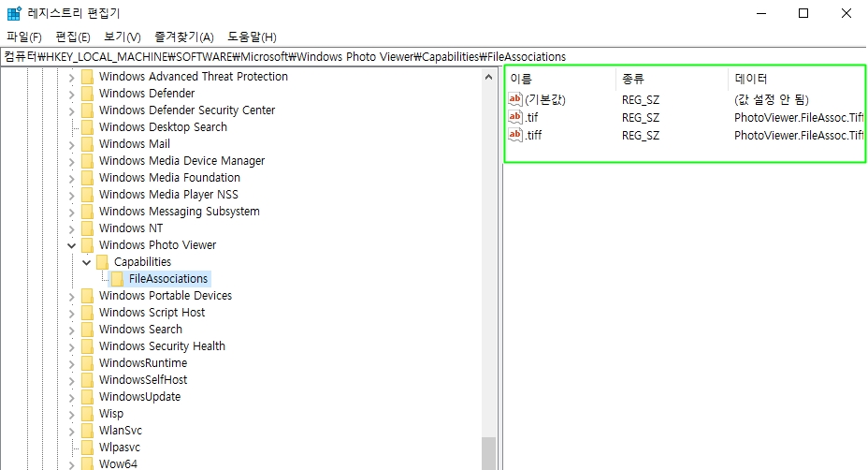Click the (기본값) string value icon

tap(515, 99)
